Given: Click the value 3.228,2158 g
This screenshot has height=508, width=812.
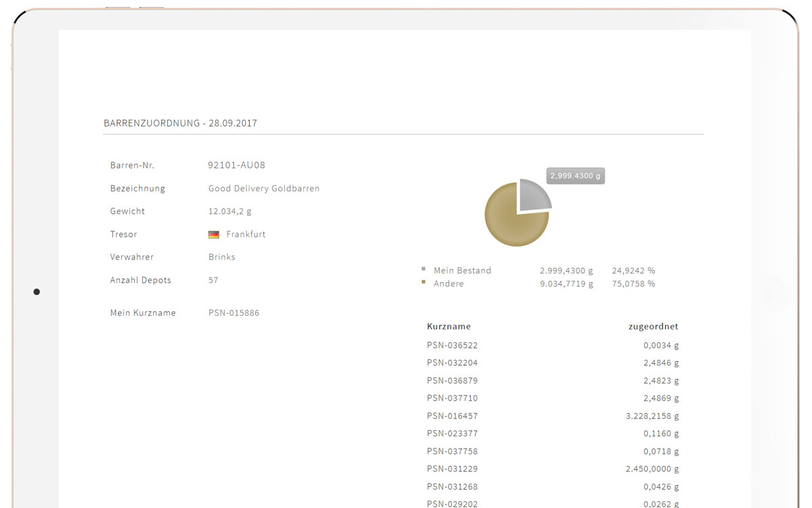Looking at the screenshot, I should [x=652, y=416].
